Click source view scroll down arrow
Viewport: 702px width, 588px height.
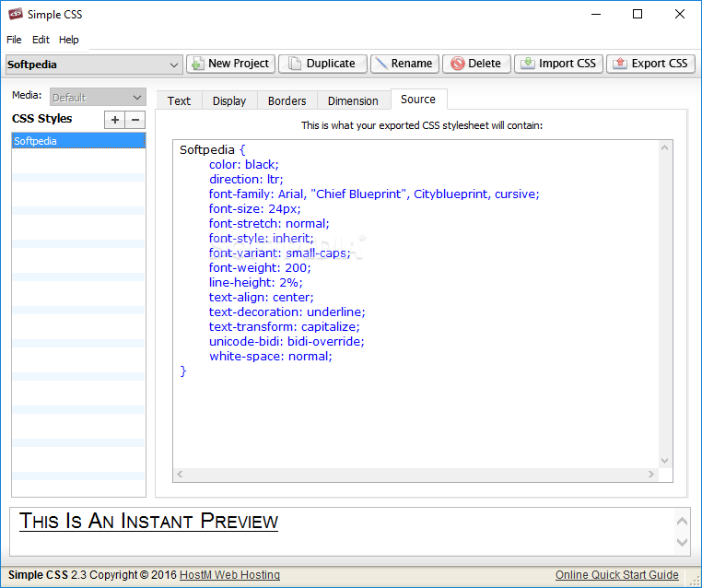coord(665,461)
